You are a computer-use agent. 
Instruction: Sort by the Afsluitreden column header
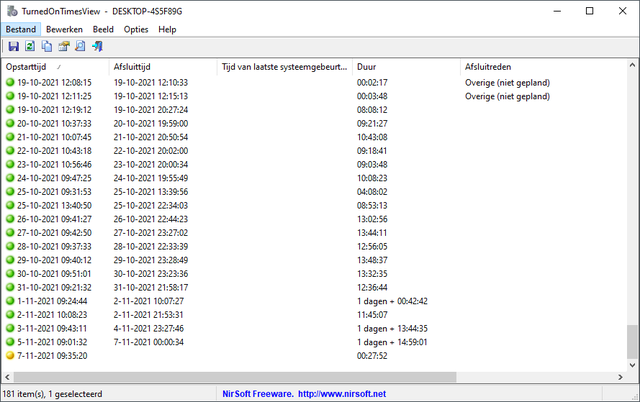[543, 67]
